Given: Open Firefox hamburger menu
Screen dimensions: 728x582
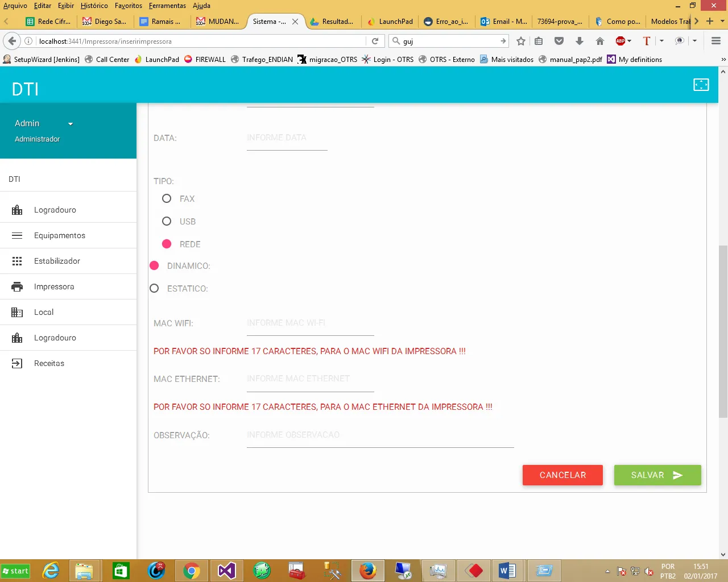Looking at the screenshot, I should click(x=715, y=41).
